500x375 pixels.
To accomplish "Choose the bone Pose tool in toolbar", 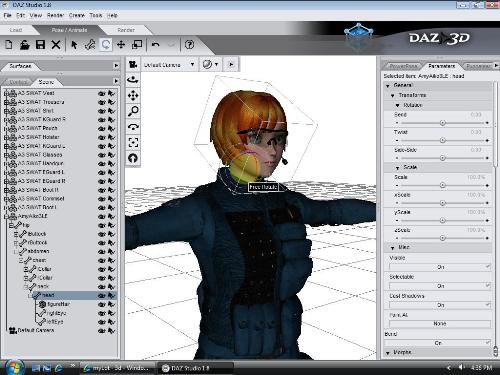I will click(x=90, y=44).
